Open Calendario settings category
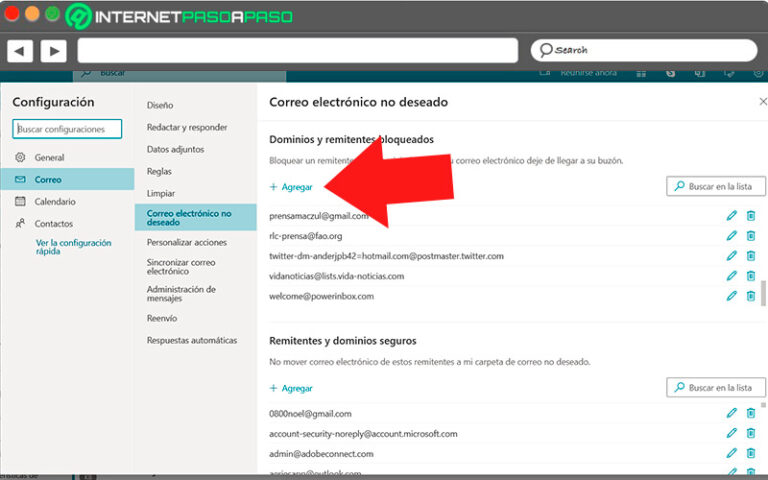Image resolution: width=768 pixels, height=480 pixels. pos(68,201)
